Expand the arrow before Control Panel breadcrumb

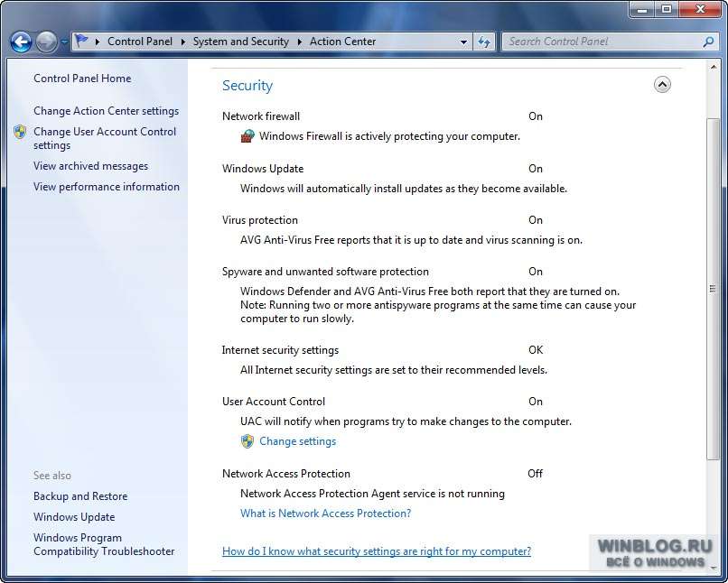pos(98,42)
